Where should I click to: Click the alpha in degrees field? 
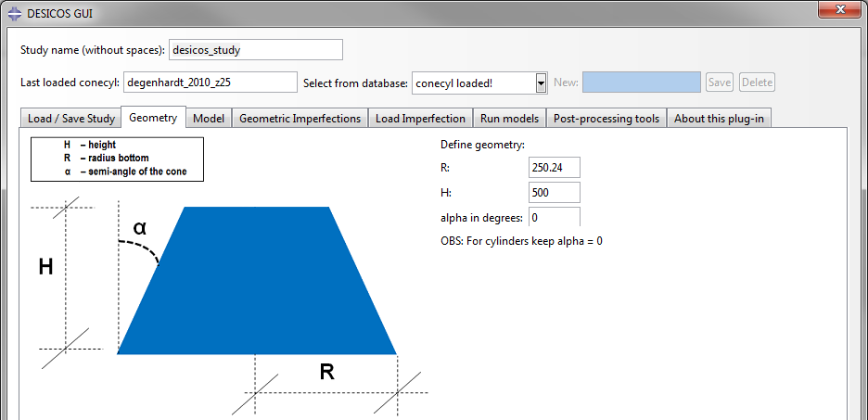click(x=555, y=217)
